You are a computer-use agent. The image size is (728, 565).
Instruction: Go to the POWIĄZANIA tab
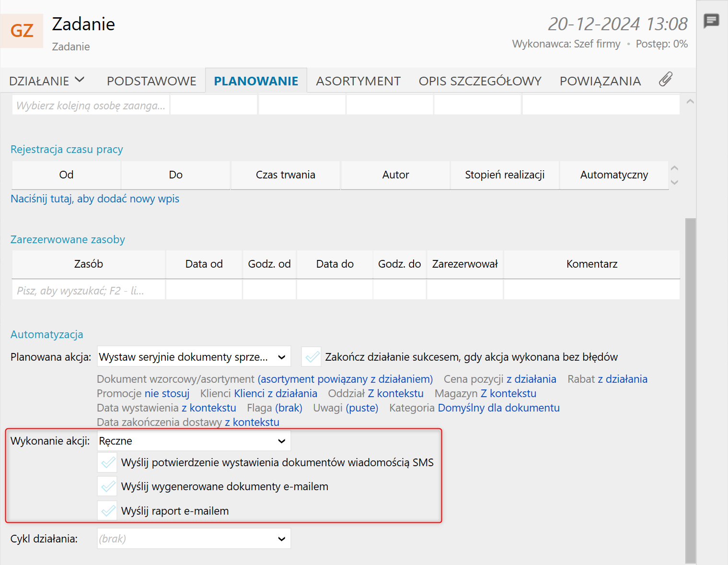600,81
